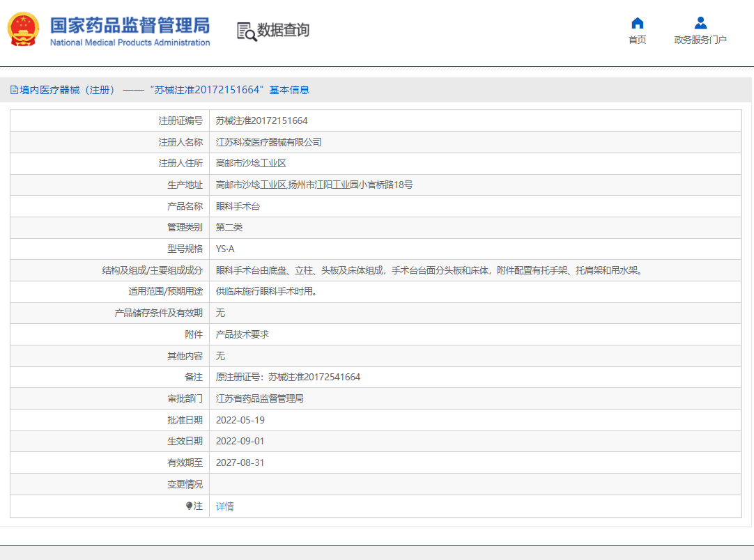Click the structure description starting 眼科手术台由底盘
754x560 pixels.
429,271
